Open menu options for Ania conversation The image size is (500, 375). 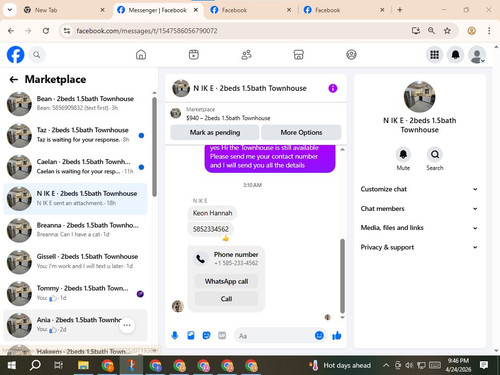click(x=127, y=325)
